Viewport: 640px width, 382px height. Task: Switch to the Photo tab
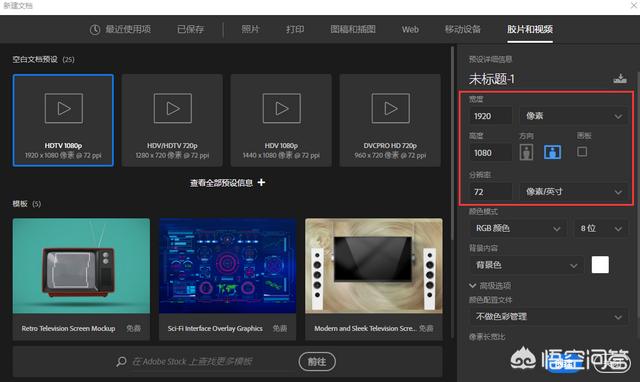(x=250, y=29)
